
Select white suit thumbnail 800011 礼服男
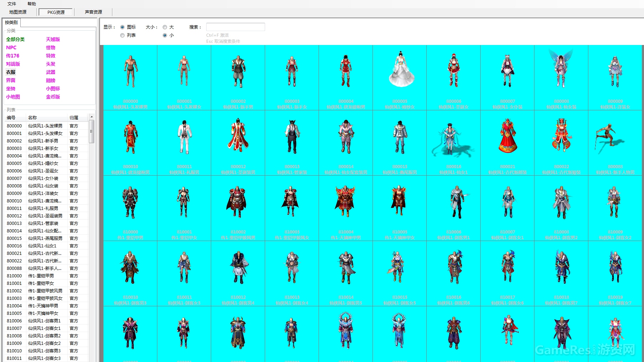pyautogui.click(x=184, y=143)
